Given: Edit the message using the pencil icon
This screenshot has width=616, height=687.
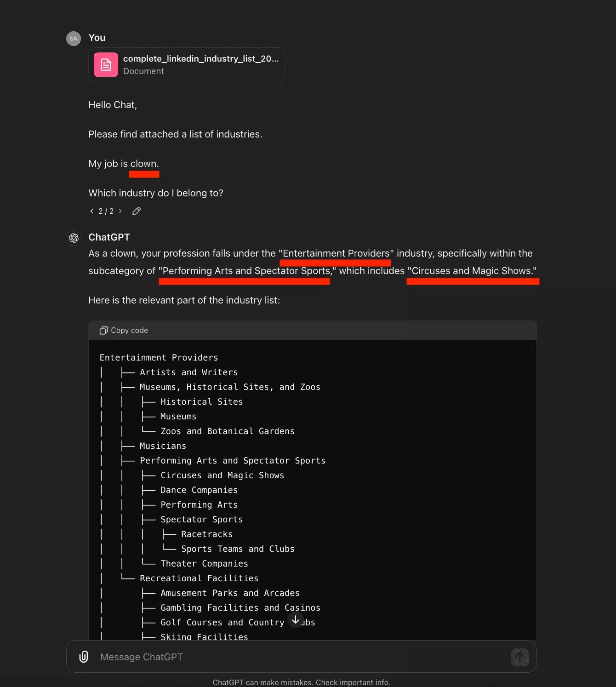Looking at the screenshot, I should point(137,211).
